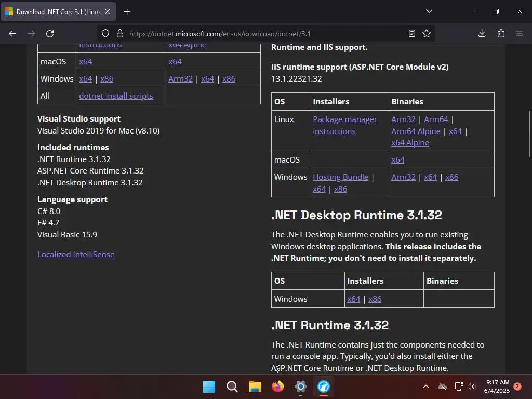This screenshot has height=399, width=532.
Task: Download Windows x64 SDK installer
Action: 86,79
